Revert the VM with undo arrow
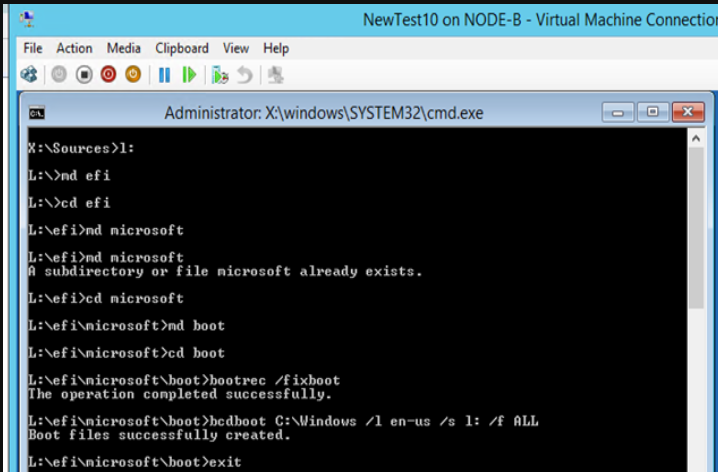 coord(245,75)
